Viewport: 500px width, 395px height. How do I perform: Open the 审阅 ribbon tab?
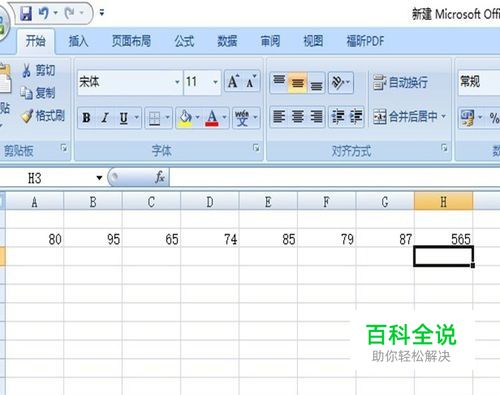[270, 41]
